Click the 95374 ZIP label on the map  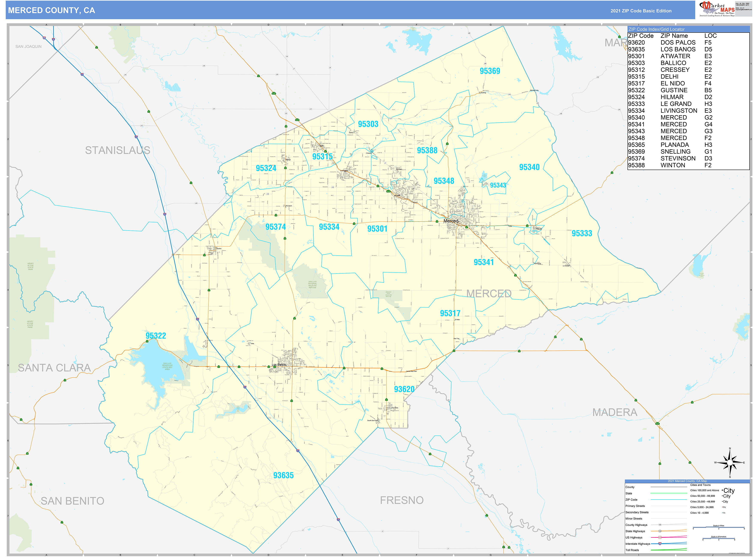275,227
